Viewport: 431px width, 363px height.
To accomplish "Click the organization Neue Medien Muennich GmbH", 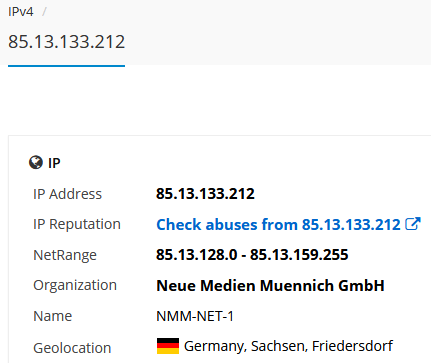I will coord(270,285).
